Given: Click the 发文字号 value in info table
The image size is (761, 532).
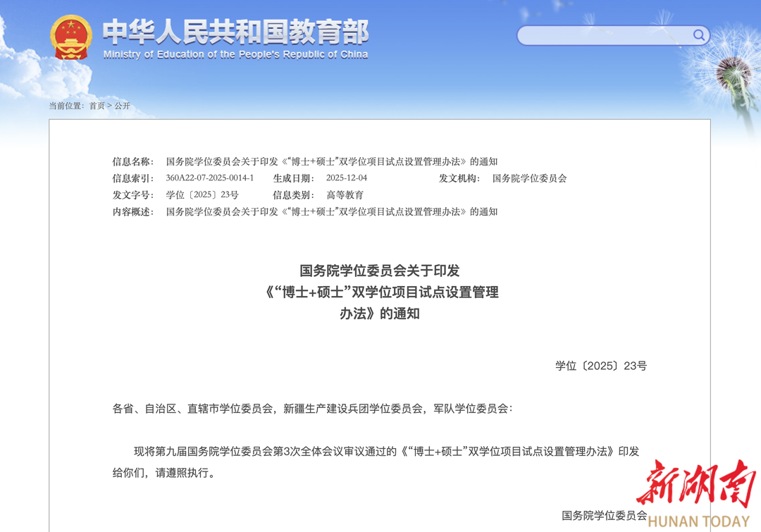Looking at the screenshot, I should (202, 195).
